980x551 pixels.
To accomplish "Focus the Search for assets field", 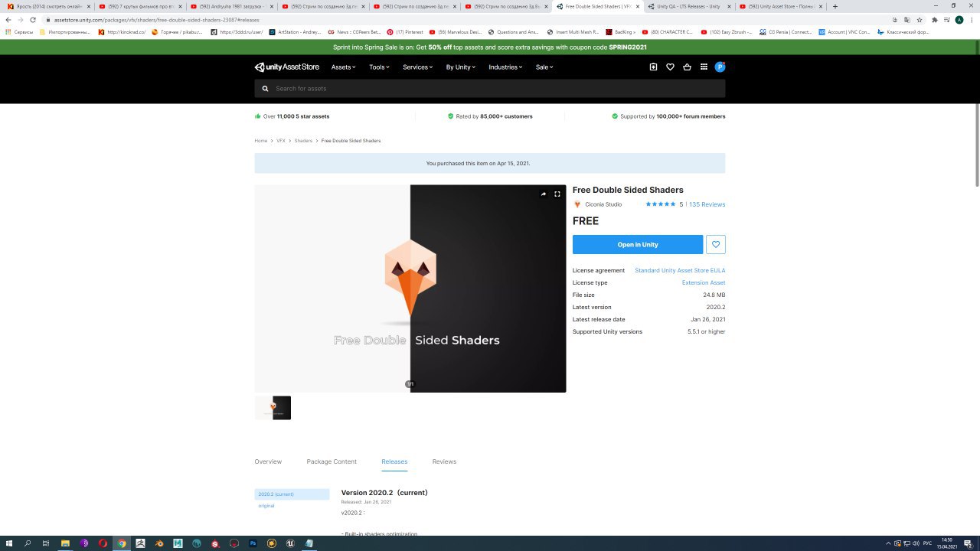I will 490,89.
